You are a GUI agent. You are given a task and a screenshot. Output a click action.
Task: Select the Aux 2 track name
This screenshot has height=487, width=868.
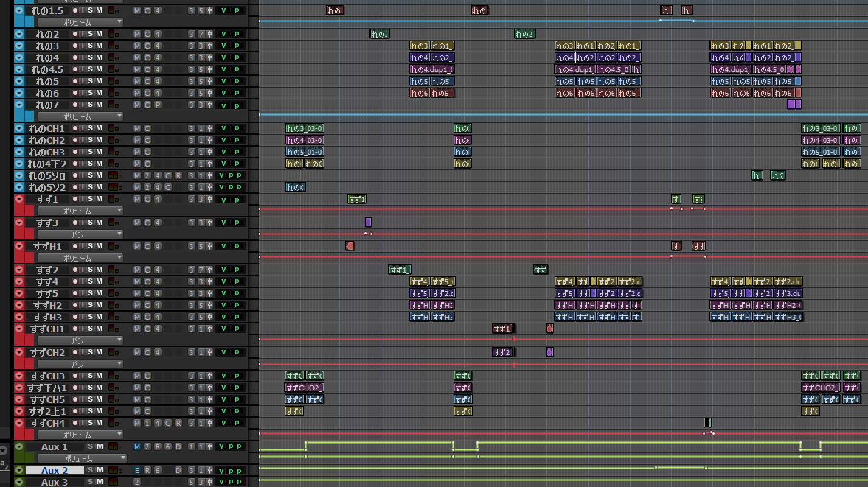(55, 470)
